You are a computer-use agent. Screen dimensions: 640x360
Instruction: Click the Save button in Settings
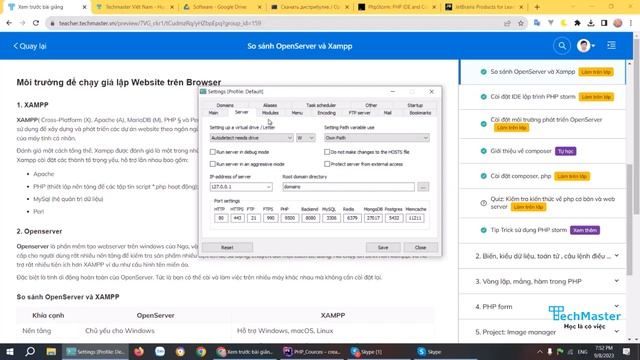(383, 247)
